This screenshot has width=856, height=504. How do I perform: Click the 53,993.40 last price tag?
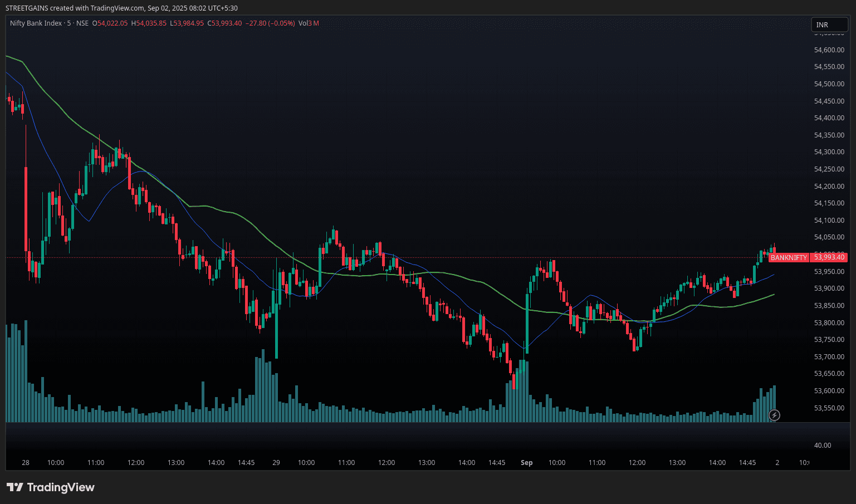829,257
